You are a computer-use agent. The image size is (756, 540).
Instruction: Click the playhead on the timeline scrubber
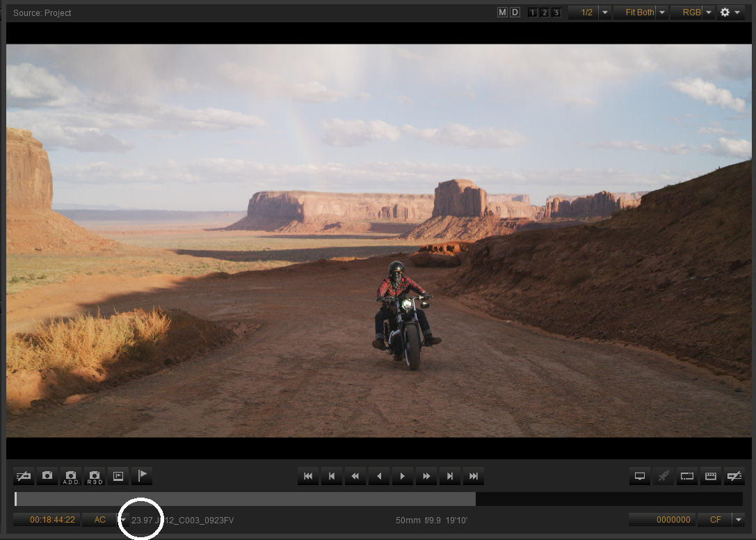pos(16,499)
